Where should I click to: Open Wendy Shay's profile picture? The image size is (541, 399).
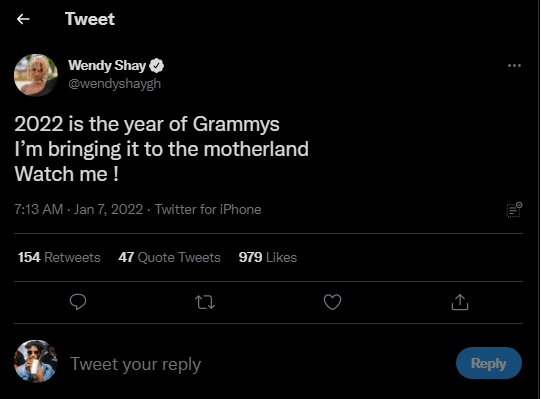36,75
